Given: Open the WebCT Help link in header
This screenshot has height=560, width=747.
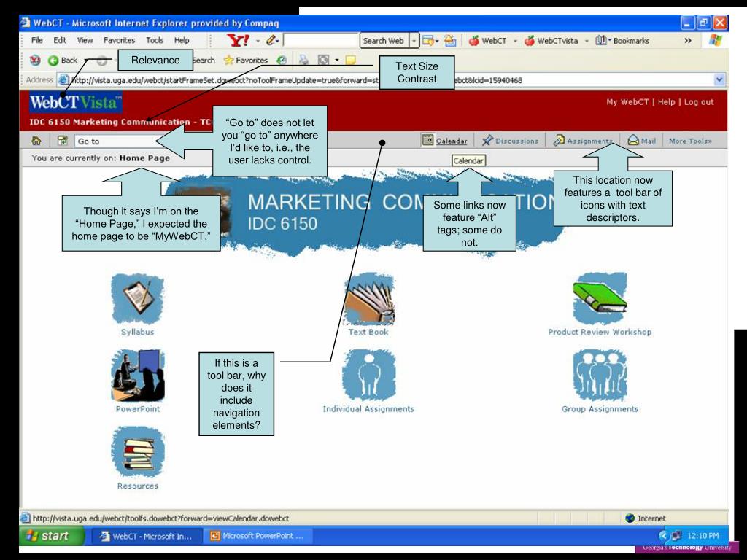Looking at the screenshot, I should tap(666, 102).
